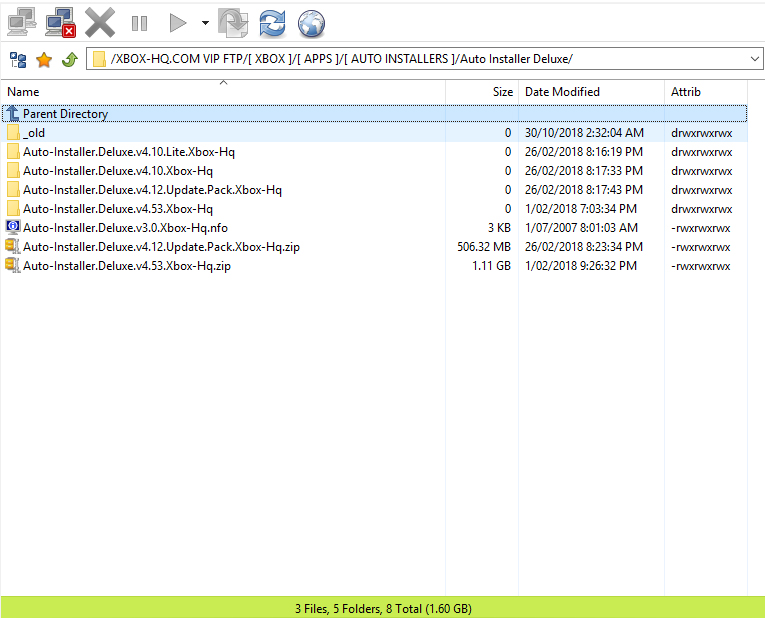Click the orange star bookmarks icon

[x=44, y=60]
